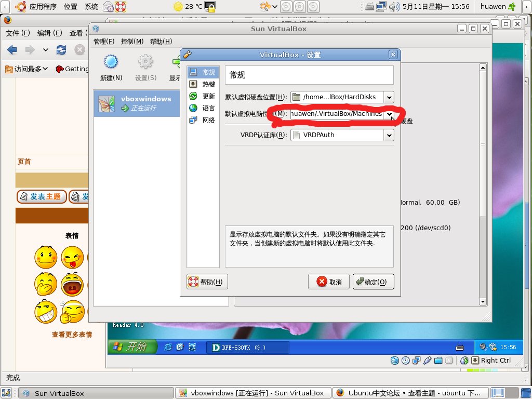Click the 帮助(H) button in settings dialog
Screen dimensions: 532x399
(207, 282)
